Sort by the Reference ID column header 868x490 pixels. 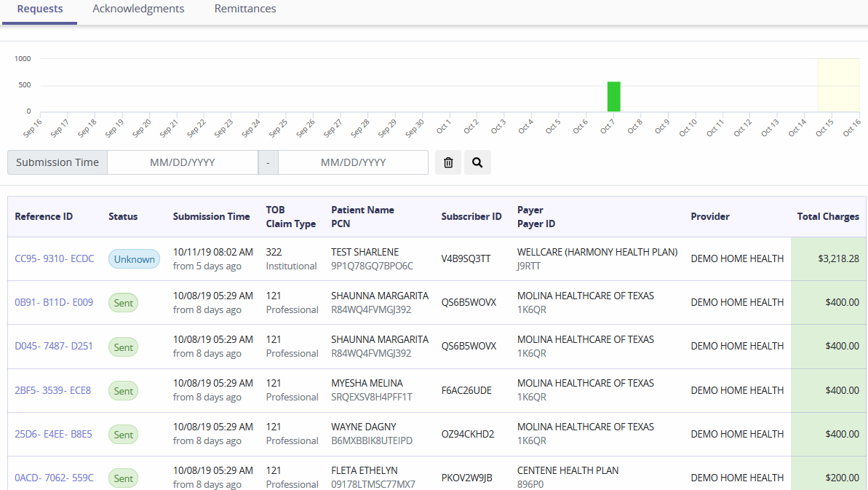[44, 216]
